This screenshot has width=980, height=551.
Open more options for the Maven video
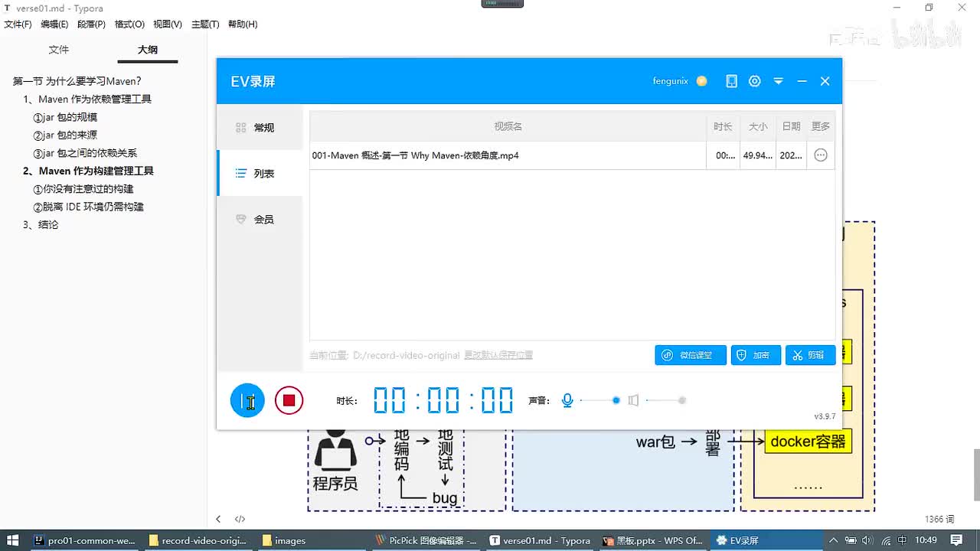coord(821,155)
